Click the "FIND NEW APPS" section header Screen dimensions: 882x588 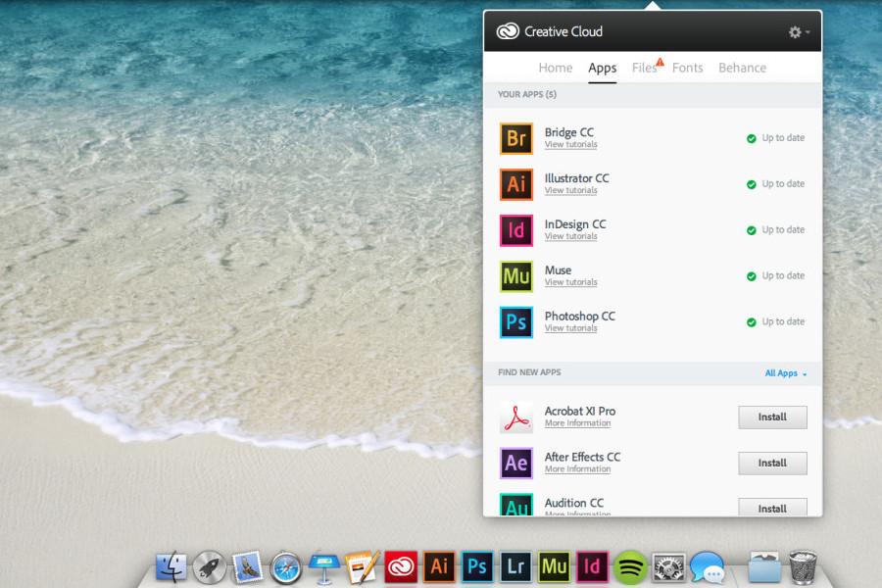click(529, 372)
